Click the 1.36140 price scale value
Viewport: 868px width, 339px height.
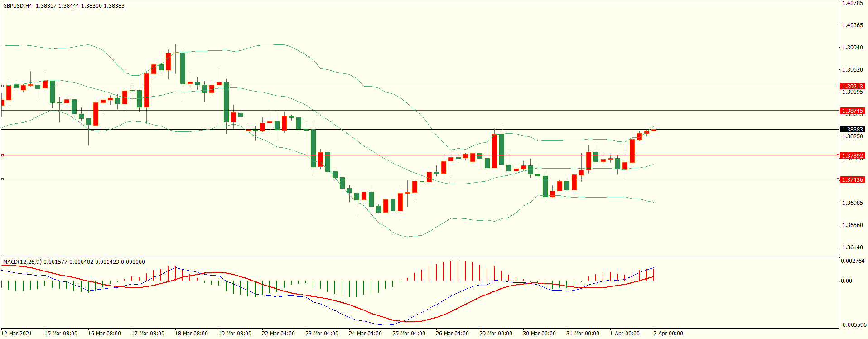[852, 247]
